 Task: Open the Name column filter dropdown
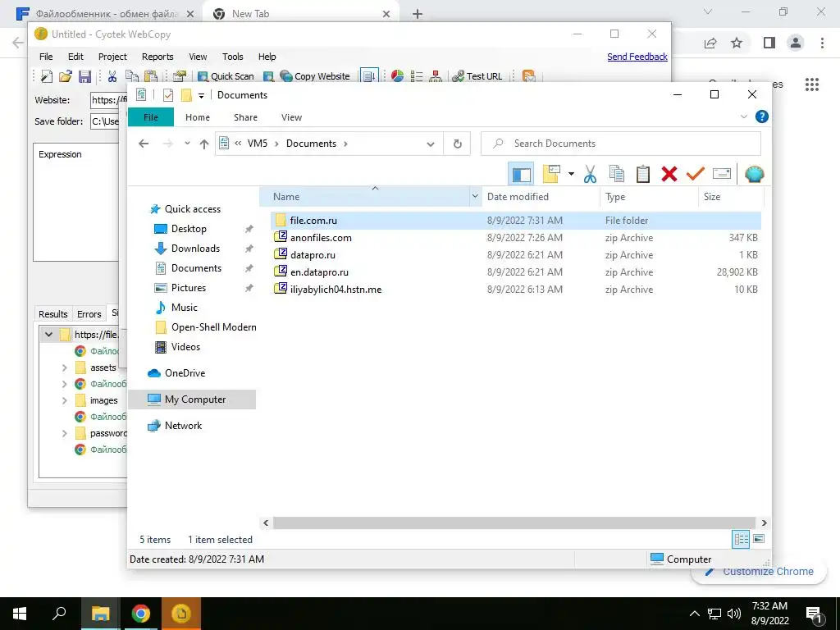tap(475, 197)
